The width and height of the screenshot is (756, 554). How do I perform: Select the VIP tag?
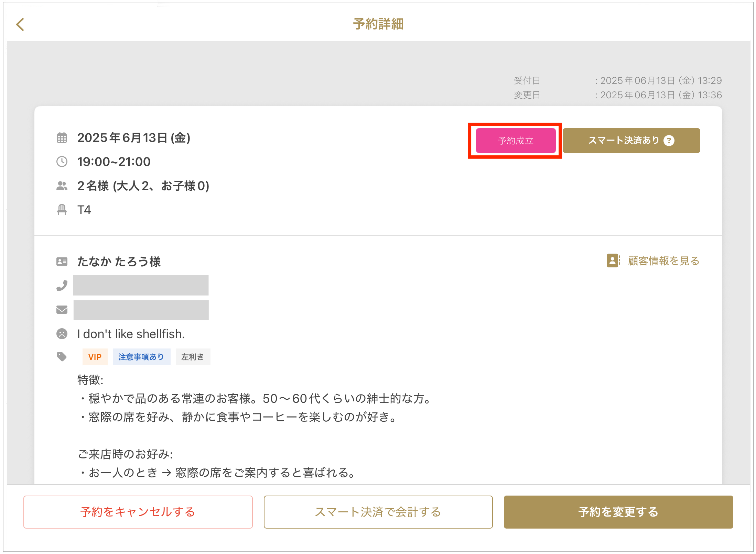click(x=95, y=357)
